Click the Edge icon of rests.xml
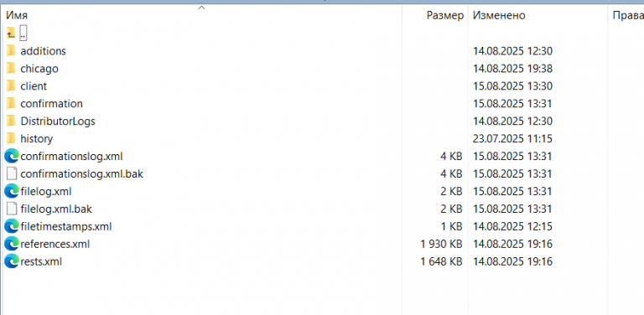The width and height of the screenshot is (644, 315). tap(12, 261)
